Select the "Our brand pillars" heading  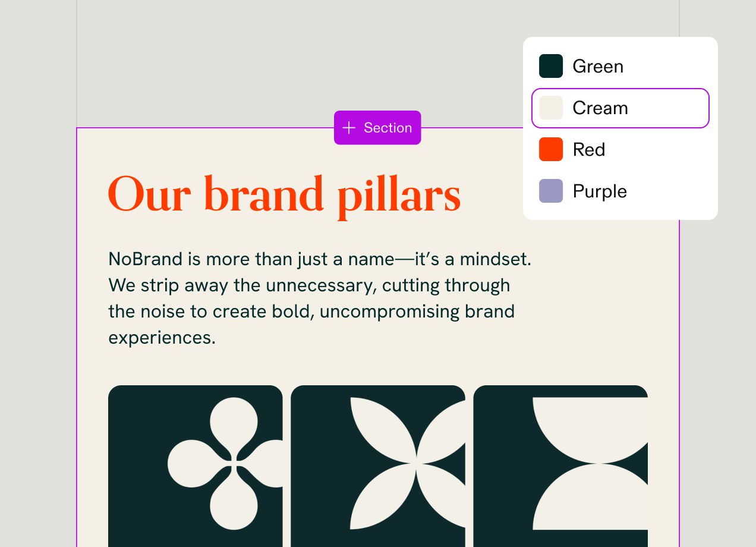(x=284, y=194)
